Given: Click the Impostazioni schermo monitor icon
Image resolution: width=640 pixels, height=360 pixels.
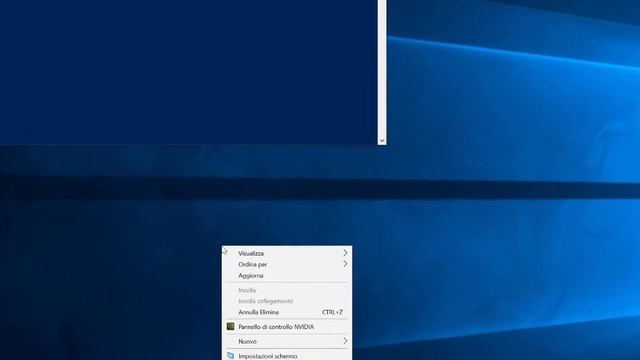Looking at the screenshot, I should [x=231, y=356].
